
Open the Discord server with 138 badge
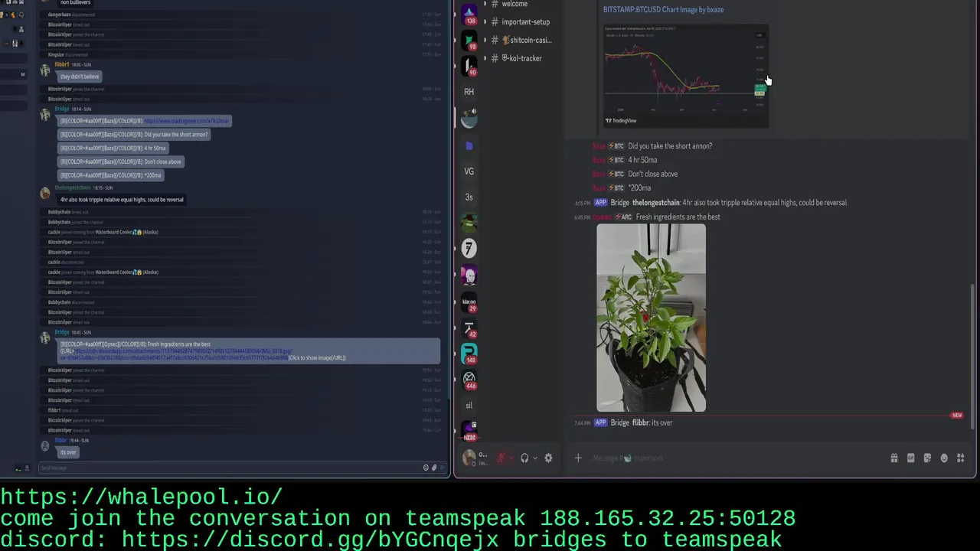click(x=469, y=13)
